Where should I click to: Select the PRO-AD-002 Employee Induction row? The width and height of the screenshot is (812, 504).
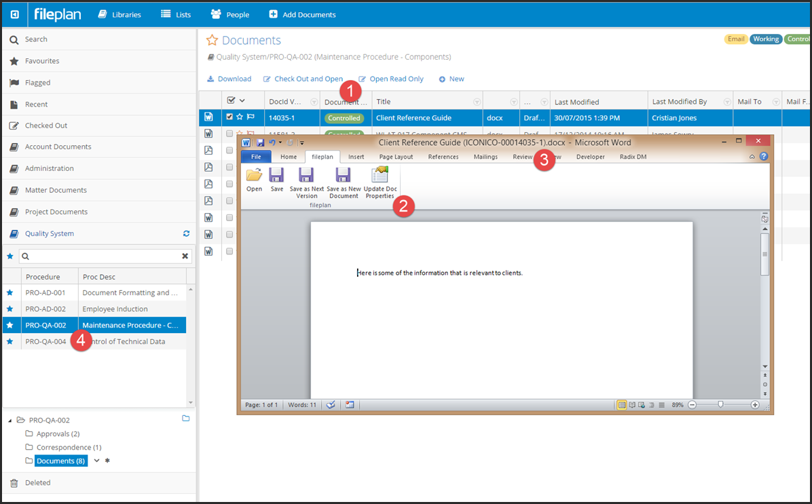tap(95, 309)
